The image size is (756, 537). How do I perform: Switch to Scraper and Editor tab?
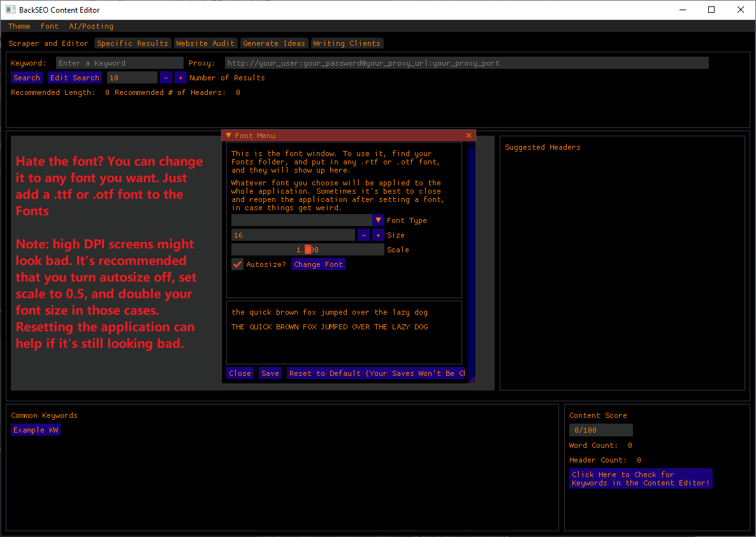48,43
